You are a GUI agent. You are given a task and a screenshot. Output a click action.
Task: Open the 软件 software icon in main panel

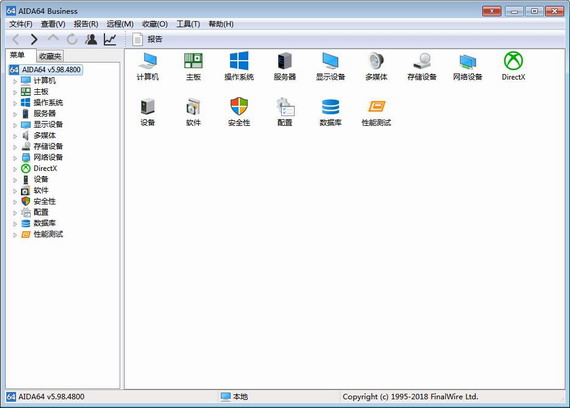[193, 112]
